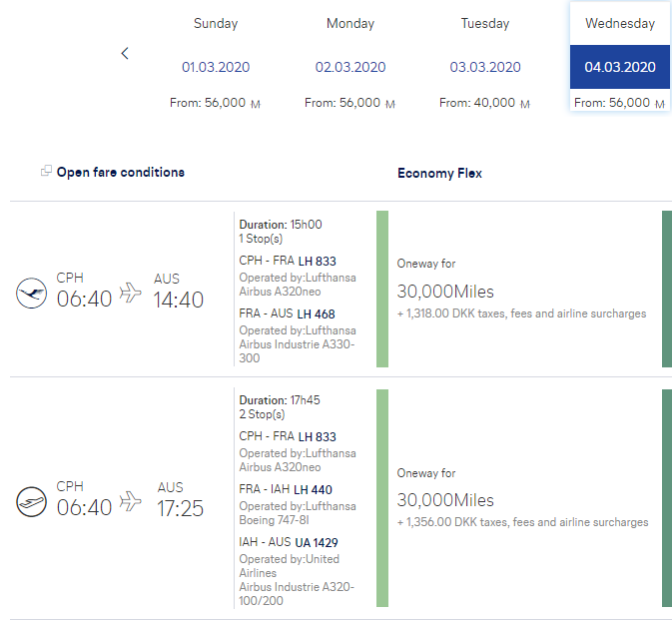The image size is (672, 621).
Task: Choose Tuesday 03.03.2020 from 40,000 miles
Action: pos(485,67)
